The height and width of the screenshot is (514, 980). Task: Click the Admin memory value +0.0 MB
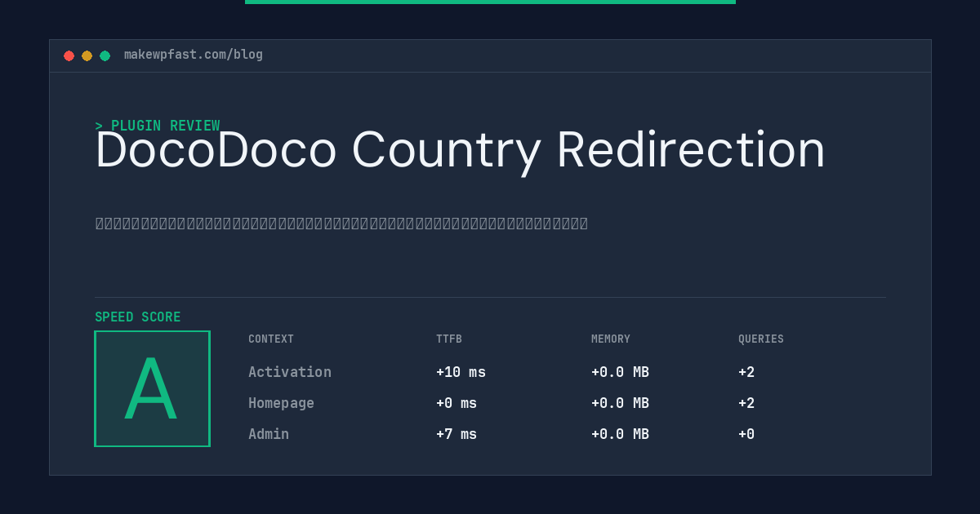(620, 434)
